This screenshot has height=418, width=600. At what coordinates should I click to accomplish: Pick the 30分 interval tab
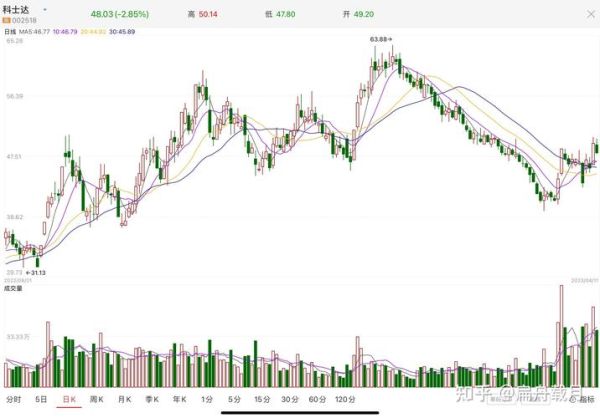pyautogui.click(x=290, y=399)
